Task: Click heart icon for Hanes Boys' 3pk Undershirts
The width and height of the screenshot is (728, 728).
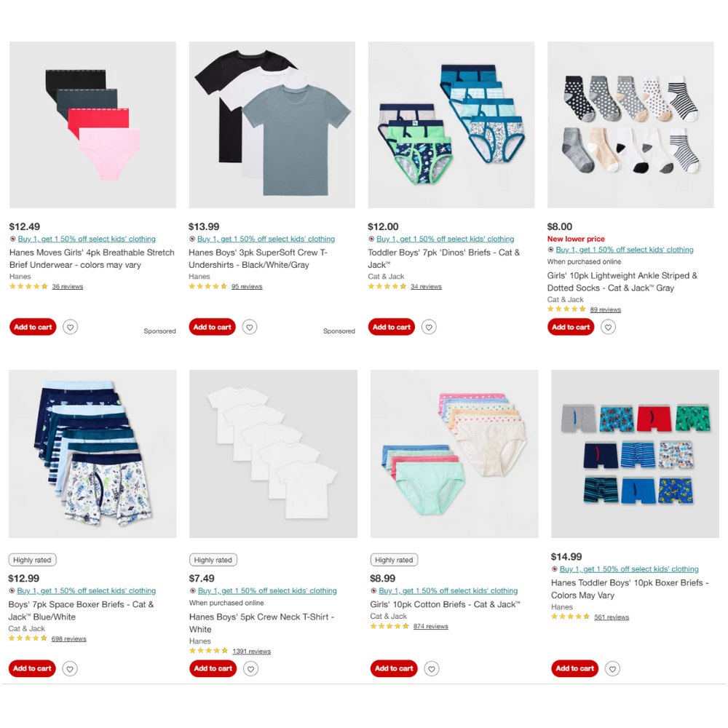Action: tap(249, 328)
